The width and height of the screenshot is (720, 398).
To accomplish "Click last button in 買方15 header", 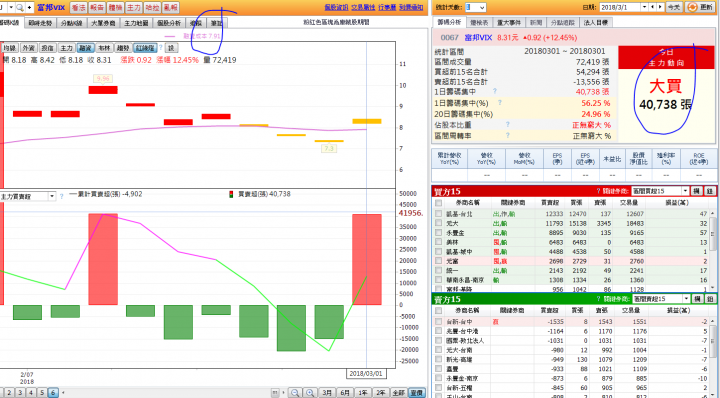I will (709, 191).
